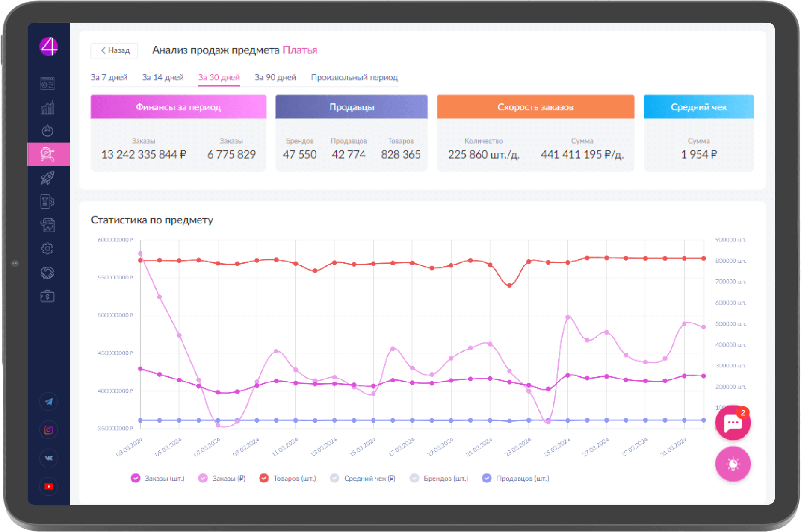Toggle Заказы (шт.) legend checkbox
The image size is (801, 532).
click(x=136, y=478)
